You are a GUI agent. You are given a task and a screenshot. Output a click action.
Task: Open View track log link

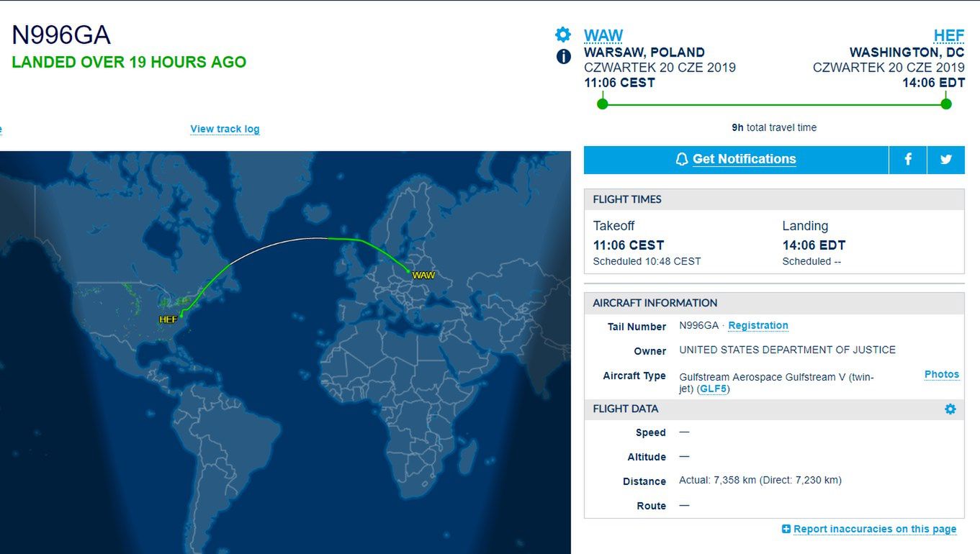(225, 129)
